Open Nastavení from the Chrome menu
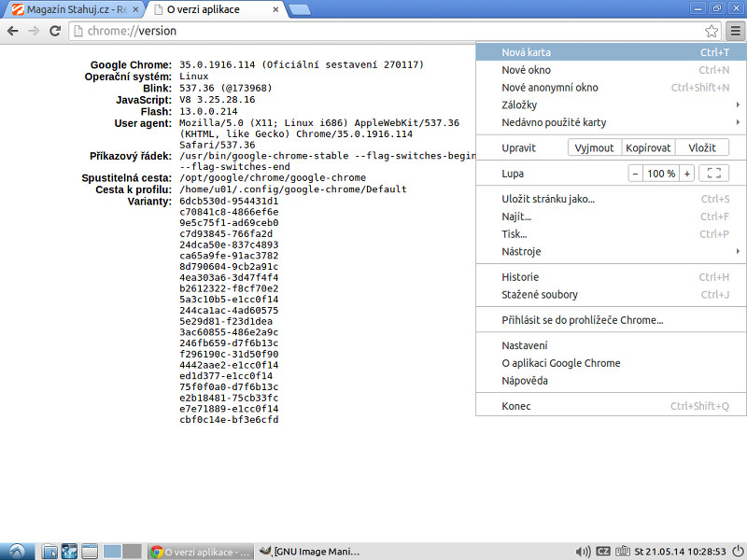 pos(612,345)
